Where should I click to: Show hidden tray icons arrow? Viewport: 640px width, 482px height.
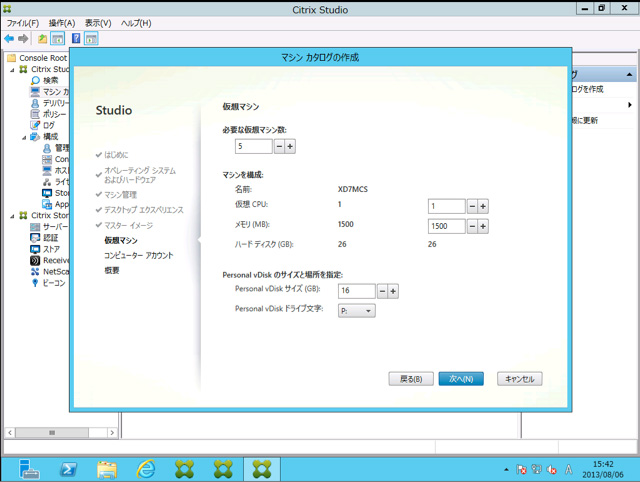pyautogui.click(x=506, y=470)
